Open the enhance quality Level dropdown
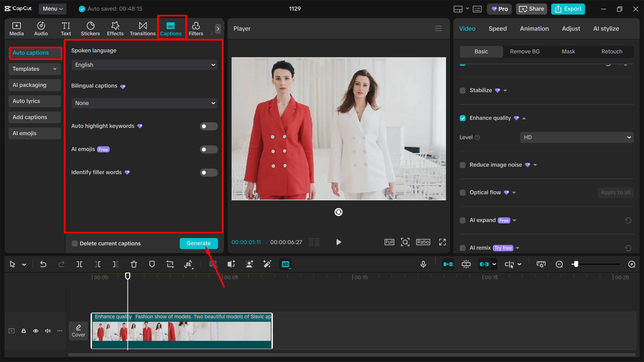The height and width of the screenshot is (362, 644). point(576,137)
